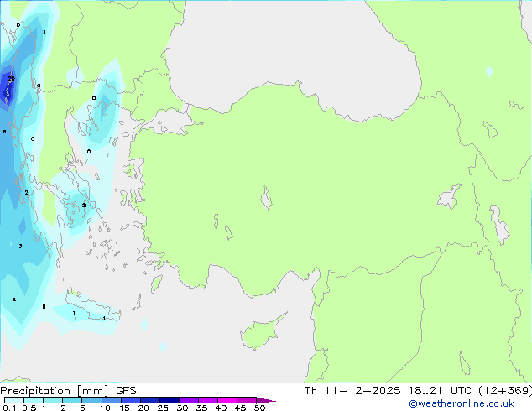The width and height of the screenshot is (532, 411).
Task: Click the "10" legend scale label
Action: [x=105, y=408]
